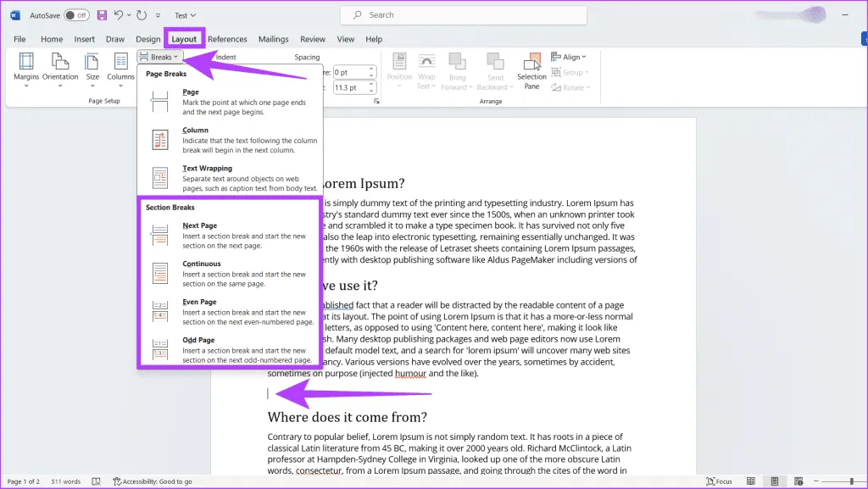Click Accessibility: Good to go status
This screenshot has height=489, width=868.
pos(153,481)
